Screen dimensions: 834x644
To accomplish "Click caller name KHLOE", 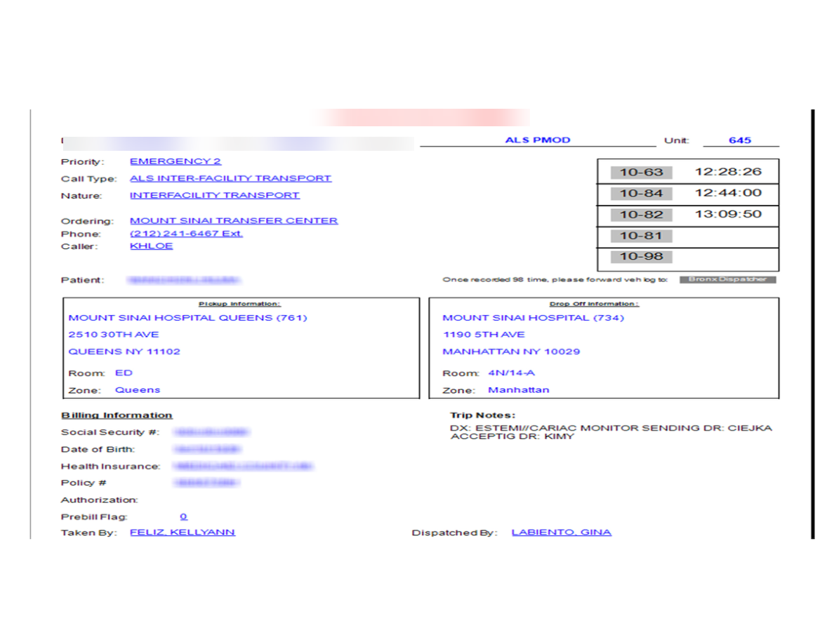I will pyautogui.click(x=151, y=246).
